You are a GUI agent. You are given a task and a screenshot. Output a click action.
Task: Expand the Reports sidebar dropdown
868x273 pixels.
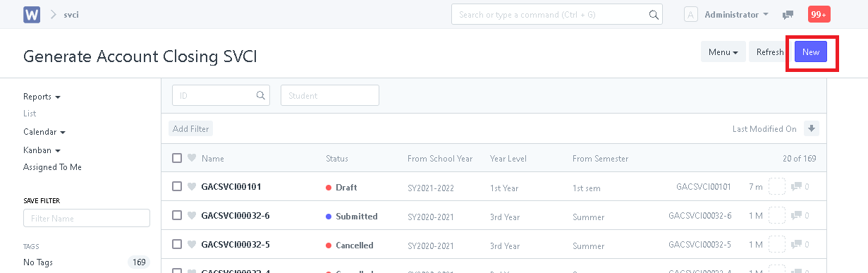point(42,97)
